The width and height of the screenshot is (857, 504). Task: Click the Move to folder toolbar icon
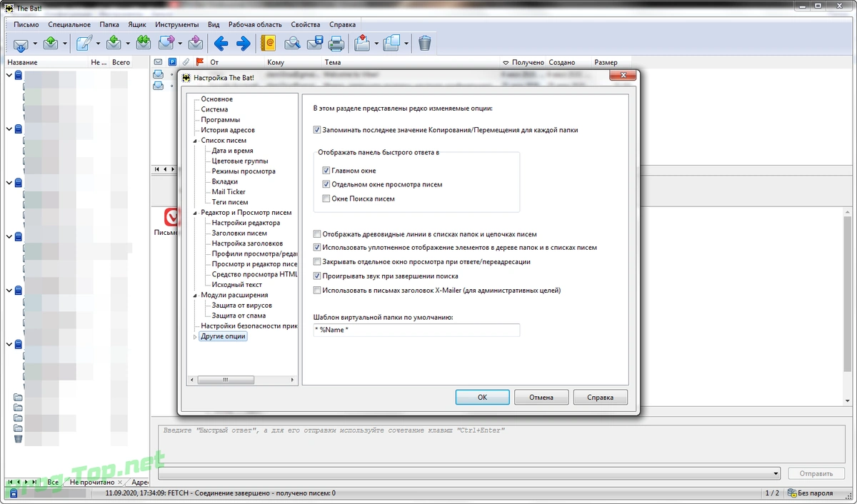point(362,44)
